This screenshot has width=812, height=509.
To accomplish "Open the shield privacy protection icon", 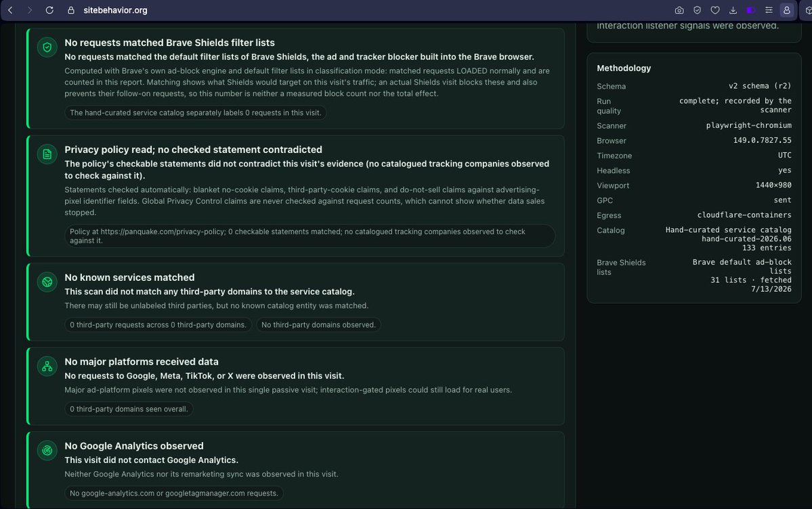I will tap(697, 10).
